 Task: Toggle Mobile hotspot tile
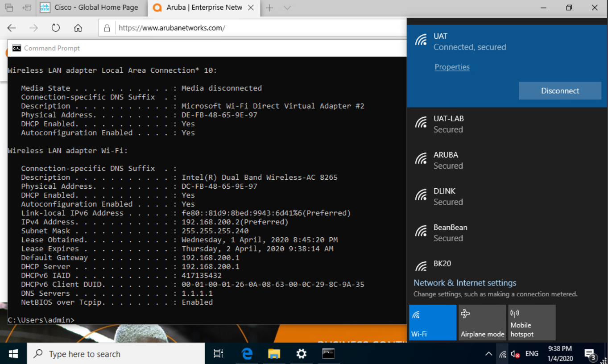tap(532, 323)
